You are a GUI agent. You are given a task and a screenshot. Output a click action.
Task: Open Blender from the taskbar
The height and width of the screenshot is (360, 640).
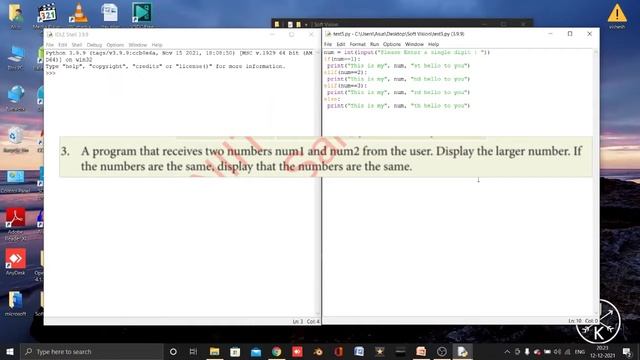click(x=318, y=351)
